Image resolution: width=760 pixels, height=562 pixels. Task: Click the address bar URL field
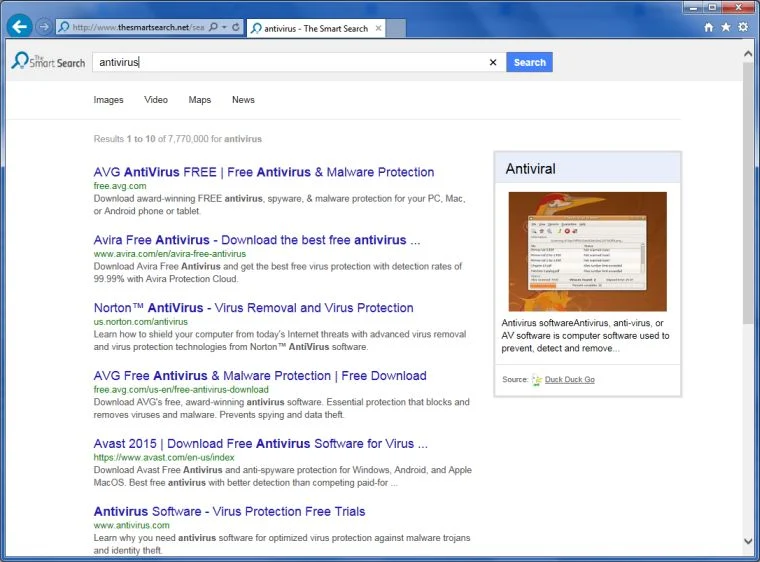click(x=138, y=27)
